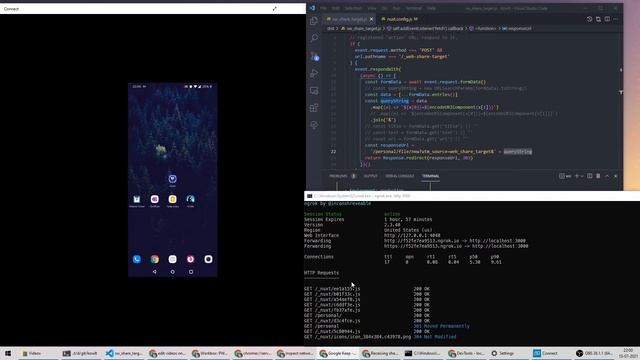Open the Edit menu in VS Code

click(x=336, y=8)
